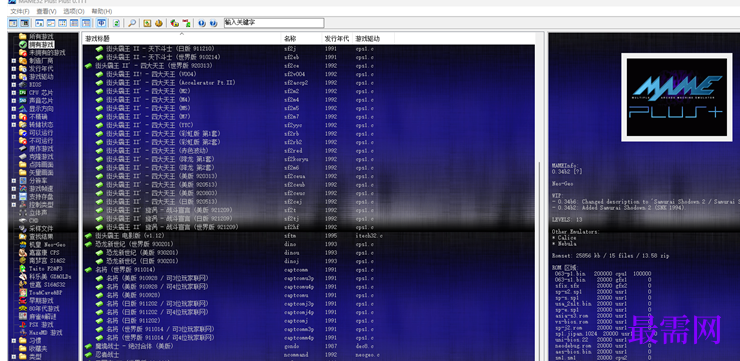Expand the 显示方向 tree node
This screenshot has width=740, height=361.
14,109
